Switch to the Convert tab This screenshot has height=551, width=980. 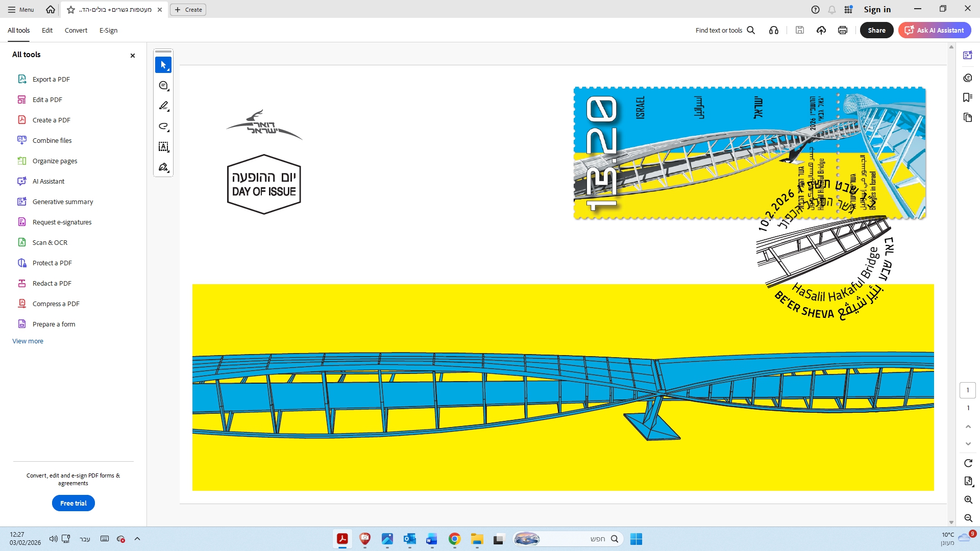pyautogui.click(x=76, y=30)
